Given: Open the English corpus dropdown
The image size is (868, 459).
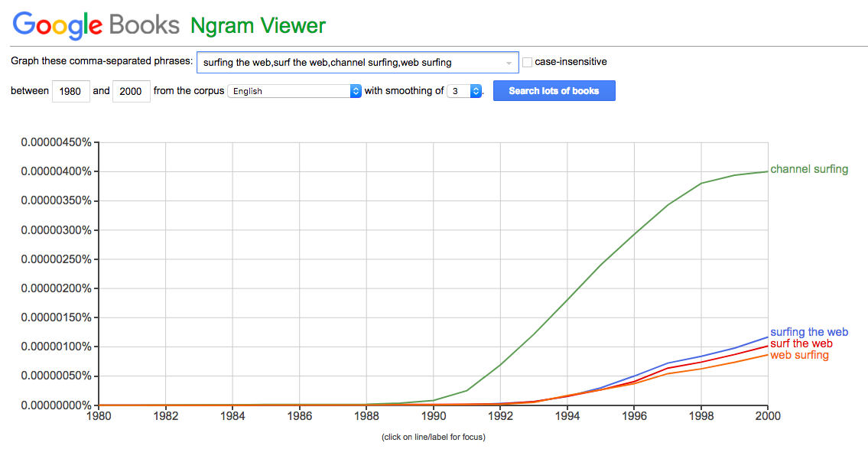Looking at the screenshot, I should [x=294, y=91].
